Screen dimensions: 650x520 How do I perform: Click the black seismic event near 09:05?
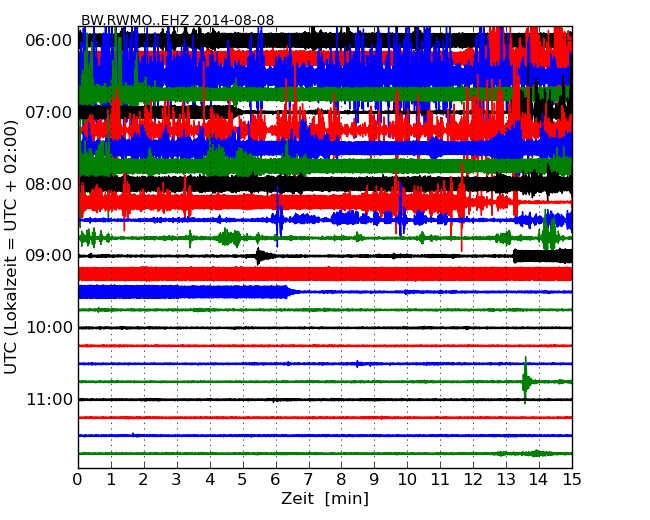[x=262, y=257]
